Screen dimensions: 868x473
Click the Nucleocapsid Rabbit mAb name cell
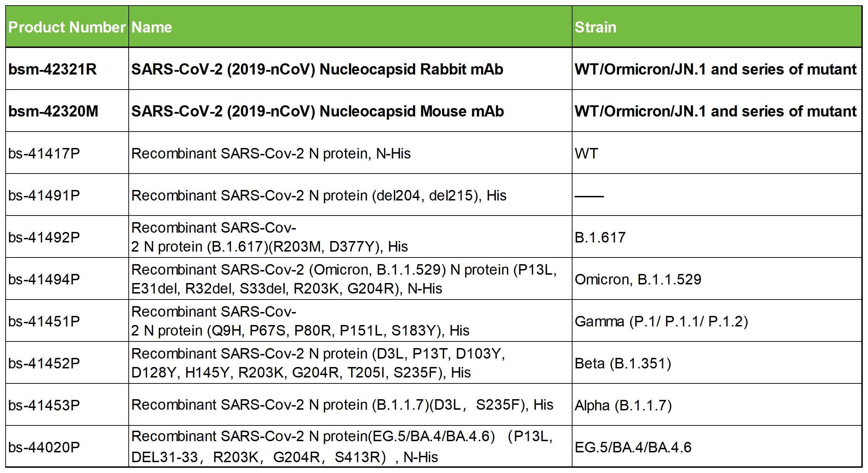[317, 69]
